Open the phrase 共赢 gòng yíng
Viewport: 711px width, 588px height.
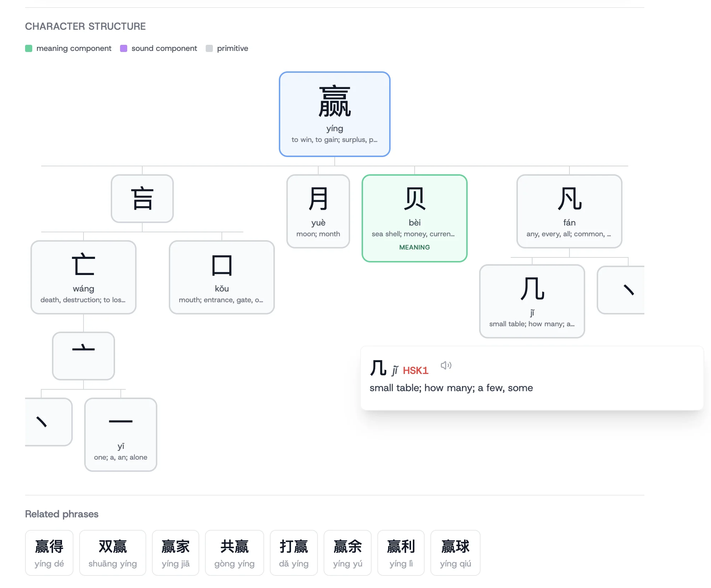[234, 553]
